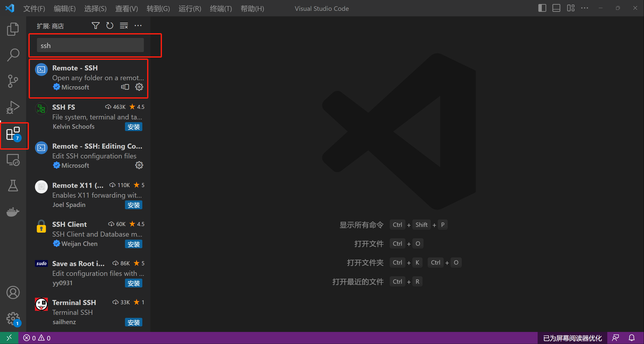The width and height of the screenshot is (644, 344).
Task: Select the Terminal SSH extension title
Action: pyautogui.click(x=74, y=303)
